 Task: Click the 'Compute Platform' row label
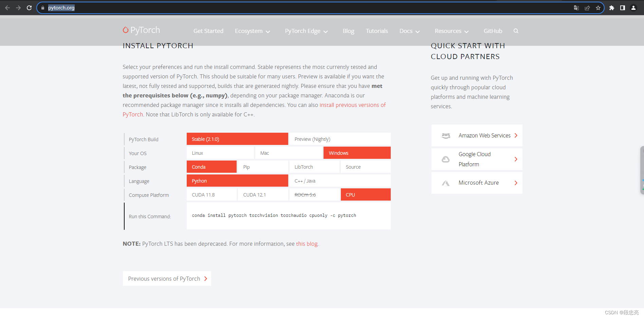click(x=149, y=195)
